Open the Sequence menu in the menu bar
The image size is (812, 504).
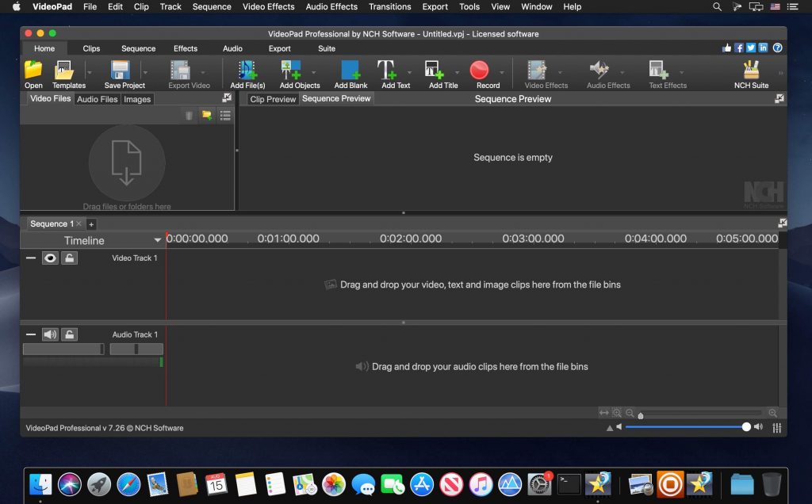211,6
